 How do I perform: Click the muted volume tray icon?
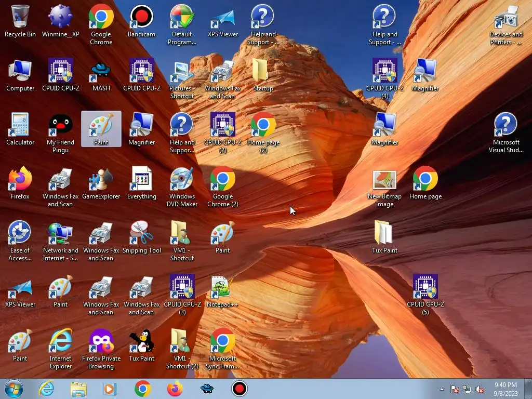tap(480, 389)
